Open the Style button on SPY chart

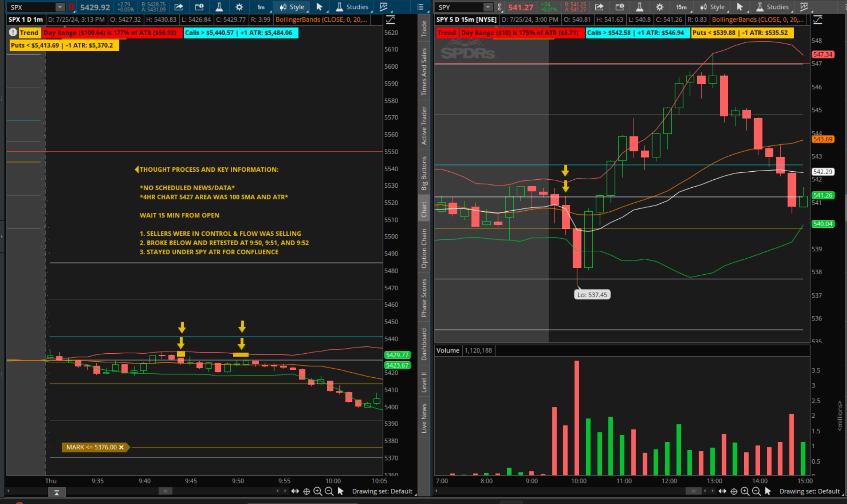coord(713,7)
